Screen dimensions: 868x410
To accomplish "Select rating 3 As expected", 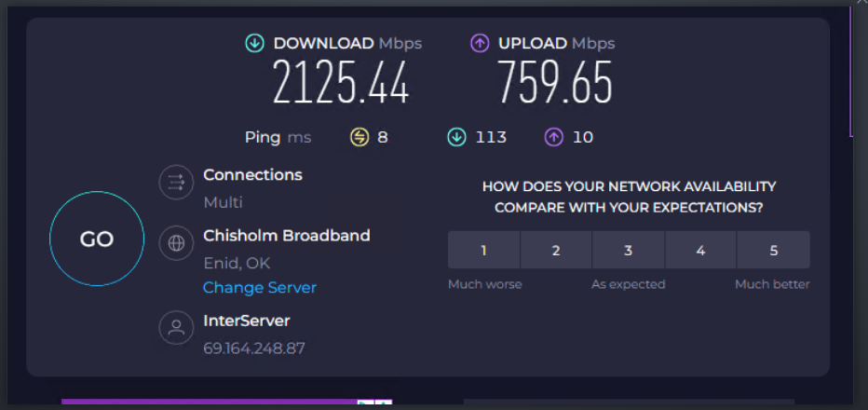I will pos(629,250).
